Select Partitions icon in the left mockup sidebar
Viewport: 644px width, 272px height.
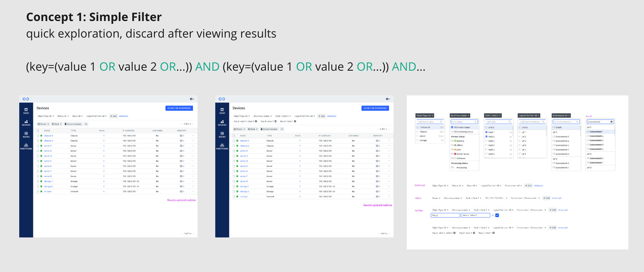[26, 146]
